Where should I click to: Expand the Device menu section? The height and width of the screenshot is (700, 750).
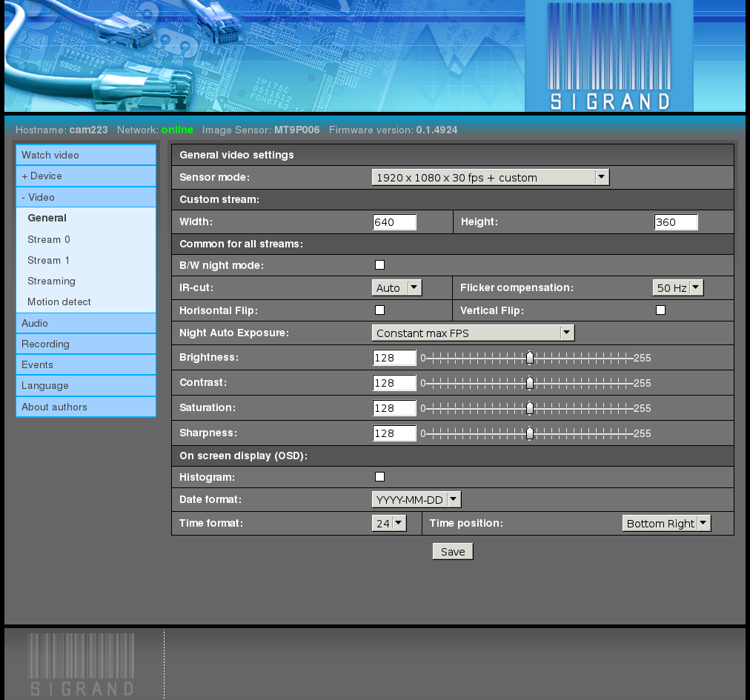tap(86, 176)
